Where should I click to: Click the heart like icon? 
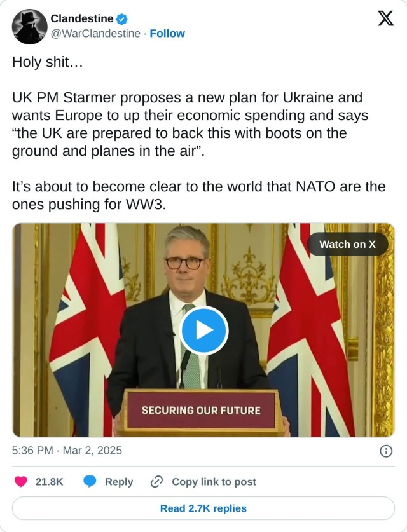21,482
